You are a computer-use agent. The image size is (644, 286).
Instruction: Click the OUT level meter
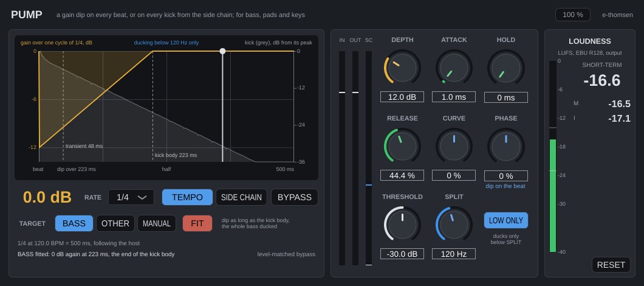(x=355, y=158)
